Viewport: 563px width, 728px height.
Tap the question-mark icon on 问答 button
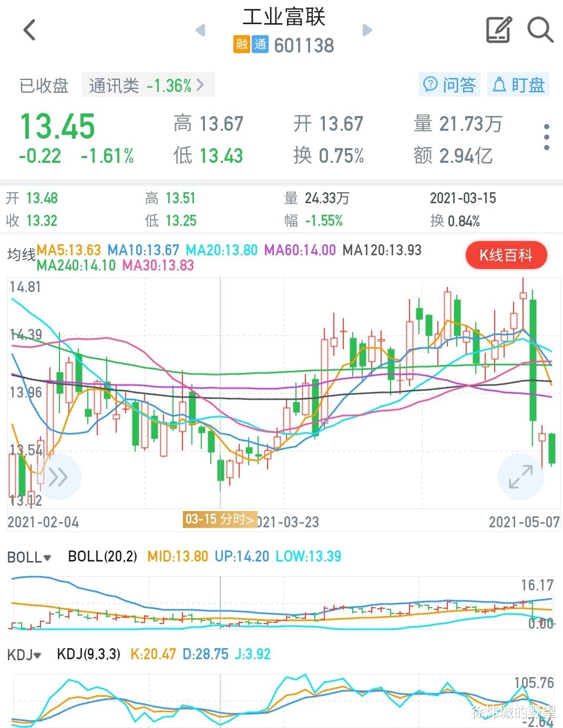pyautogui.click(x=430, y=85)
